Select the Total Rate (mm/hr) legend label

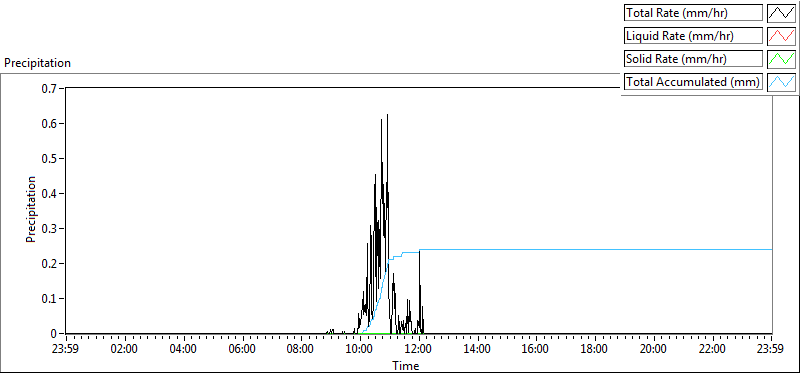point(694,13)
